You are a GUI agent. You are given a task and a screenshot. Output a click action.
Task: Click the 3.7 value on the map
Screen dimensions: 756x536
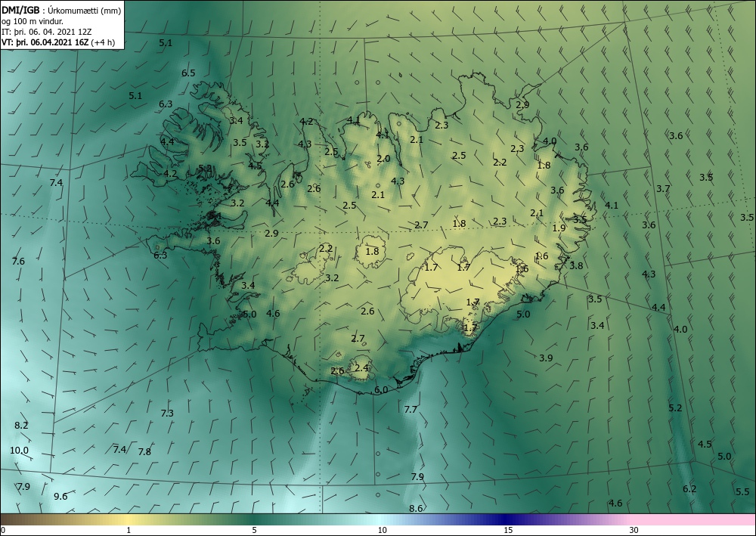click(663, 188)
